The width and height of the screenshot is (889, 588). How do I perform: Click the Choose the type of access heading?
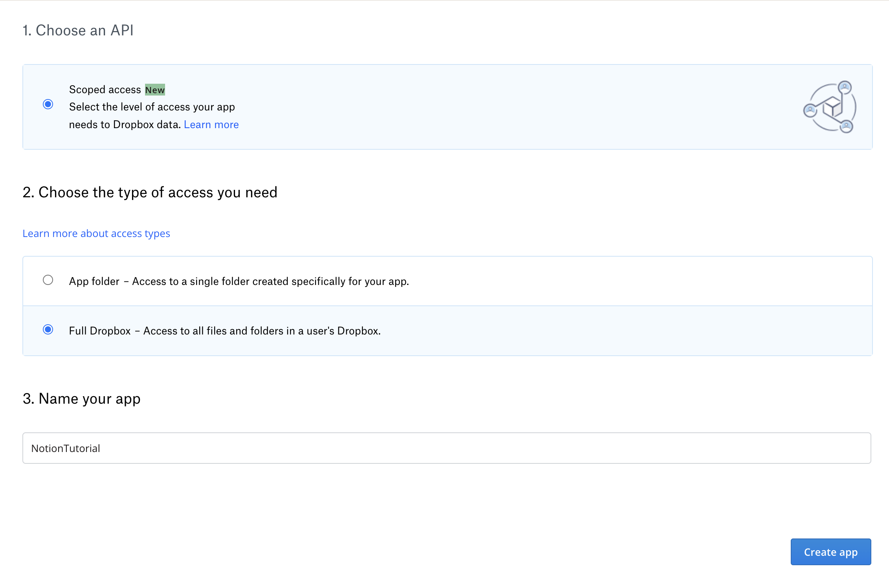150,192
